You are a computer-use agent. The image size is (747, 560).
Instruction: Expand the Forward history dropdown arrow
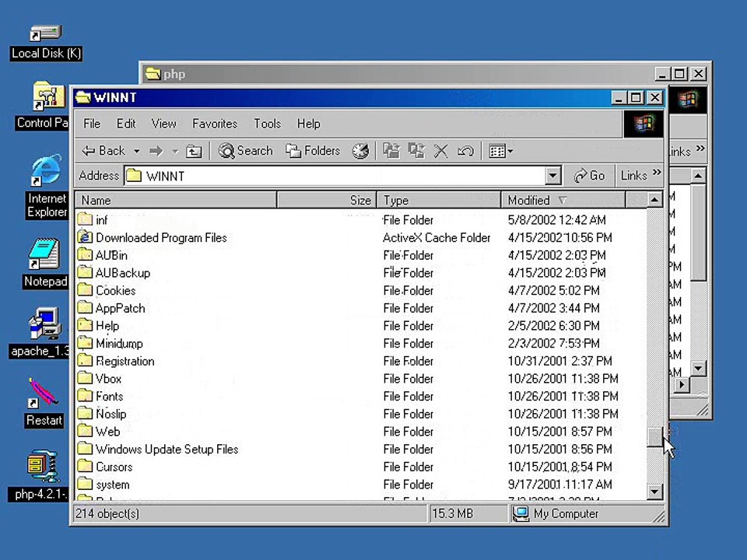tap(175, 152)
